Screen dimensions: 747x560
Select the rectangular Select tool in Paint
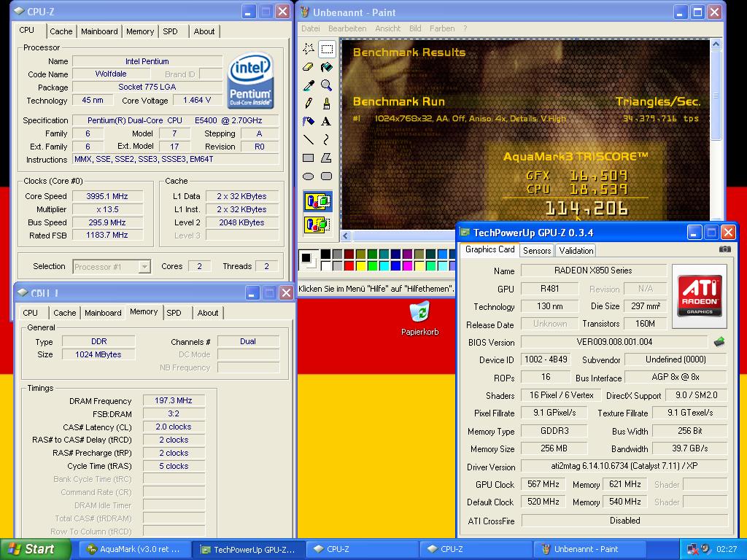(327, 49)
